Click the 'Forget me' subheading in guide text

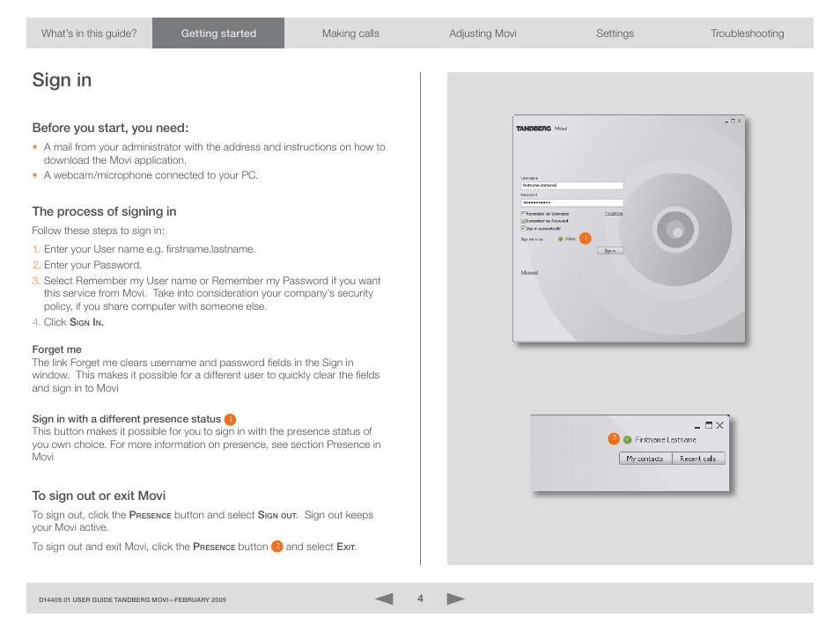click(56, 349)
